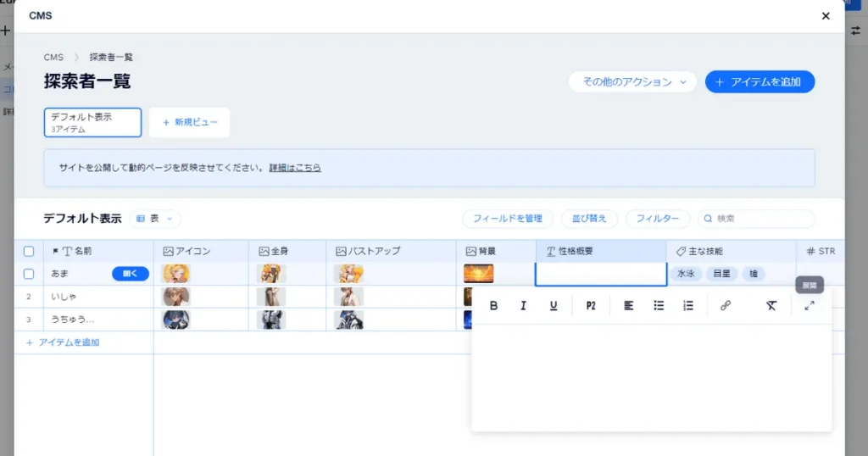Click the あま name cell
Image resolution: width=868 pixels, height=456 pixels.
77,274
